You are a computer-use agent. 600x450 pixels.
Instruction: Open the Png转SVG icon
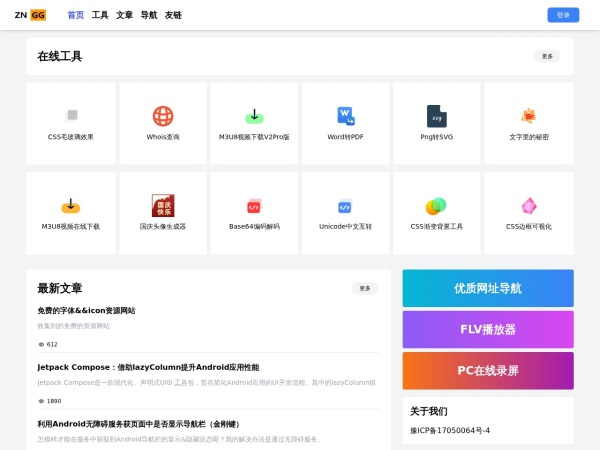pyautogui.click(x=437, y=116)
